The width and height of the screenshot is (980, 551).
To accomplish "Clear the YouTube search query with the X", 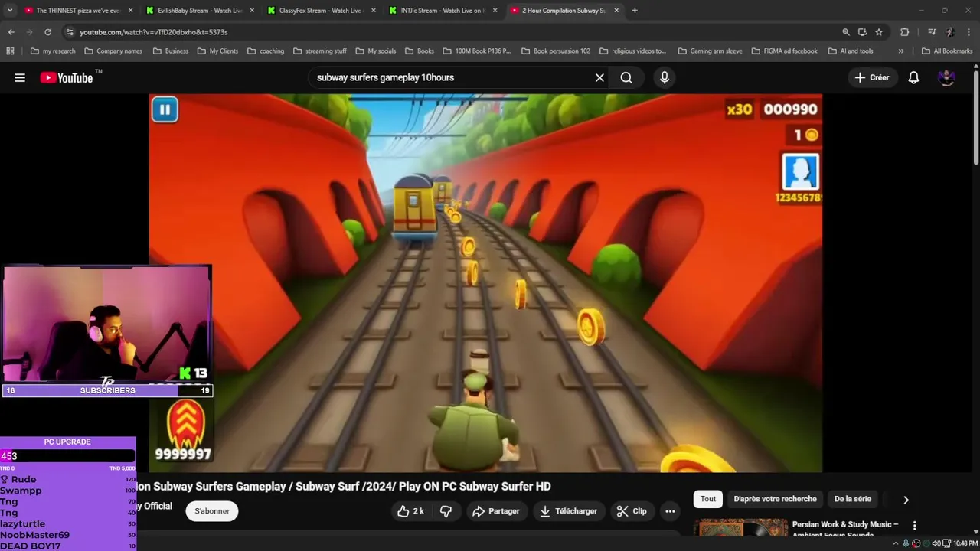I will click(x=599, y=77).
